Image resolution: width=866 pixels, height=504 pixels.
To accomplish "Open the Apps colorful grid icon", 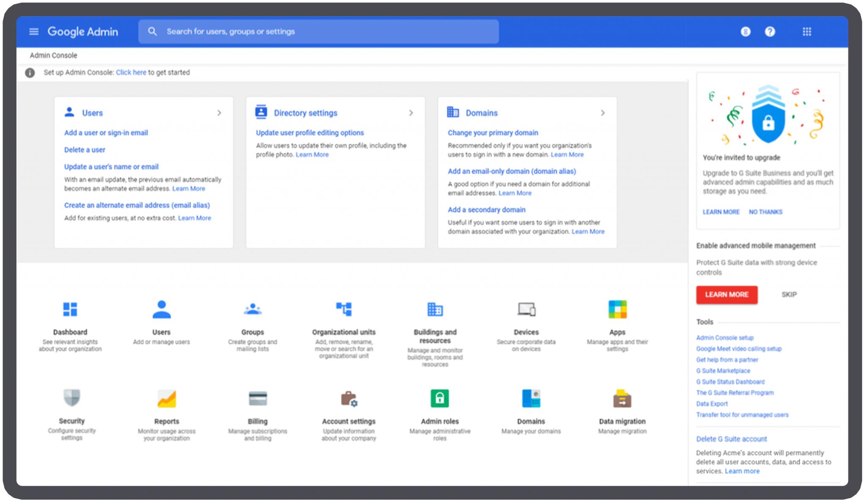I will [x=617, y=310].
